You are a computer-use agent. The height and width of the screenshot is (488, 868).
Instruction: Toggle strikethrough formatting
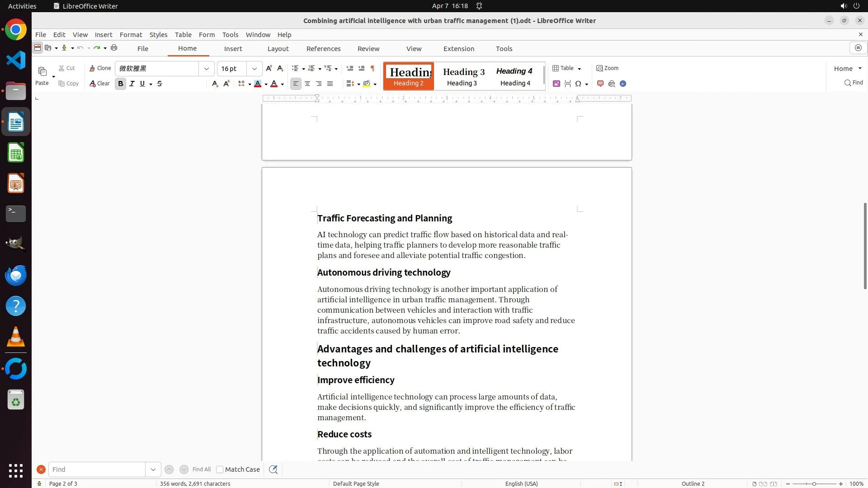click(x=160, y=84)
